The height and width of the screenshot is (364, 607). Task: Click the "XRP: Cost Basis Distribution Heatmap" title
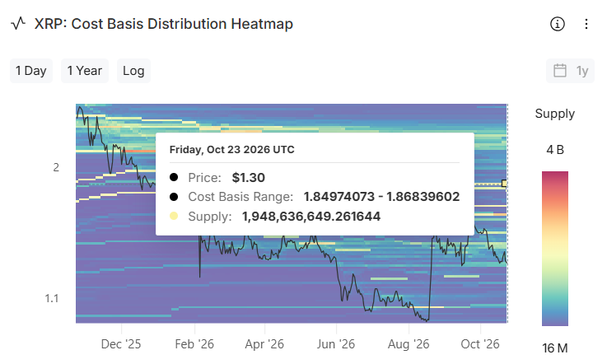tap(164, 24)
